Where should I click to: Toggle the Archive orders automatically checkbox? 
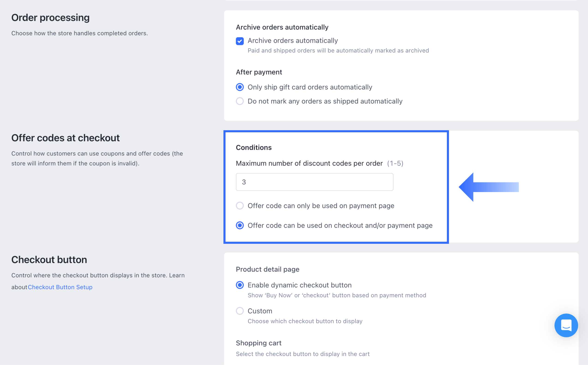pos(240,41)
